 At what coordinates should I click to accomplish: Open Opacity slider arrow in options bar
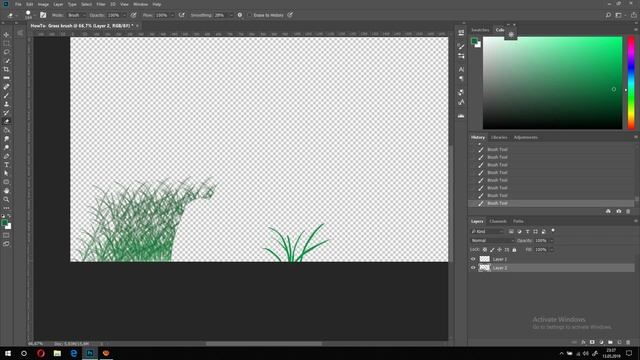click(x=124, y=15)
